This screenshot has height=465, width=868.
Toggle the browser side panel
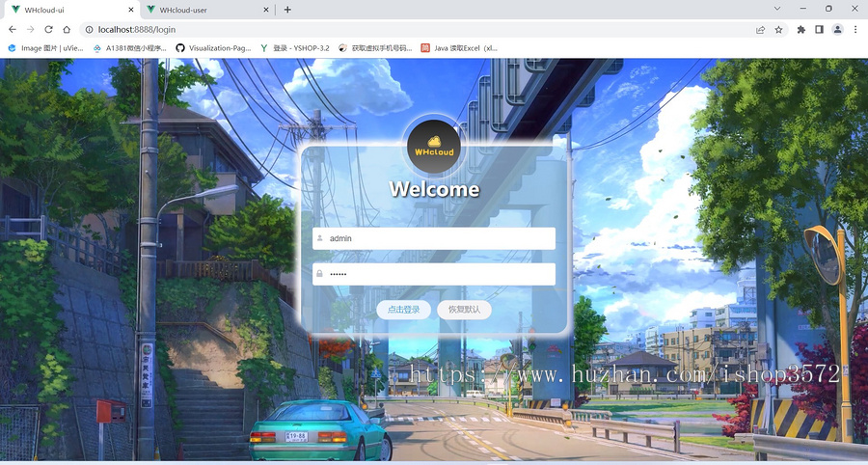pyautogui.click(x=819, y=29)
